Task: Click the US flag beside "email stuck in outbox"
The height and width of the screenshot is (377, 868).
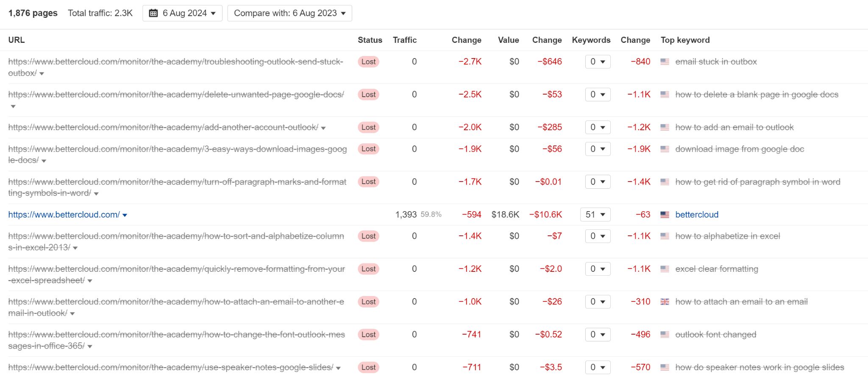Action: click(x=665, y=61)
